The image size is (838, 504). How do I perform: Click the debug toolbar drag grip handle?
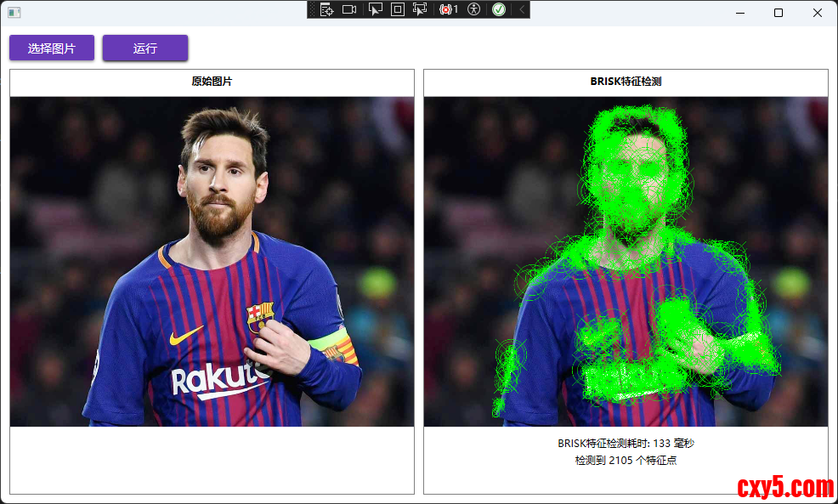[313, 9]
